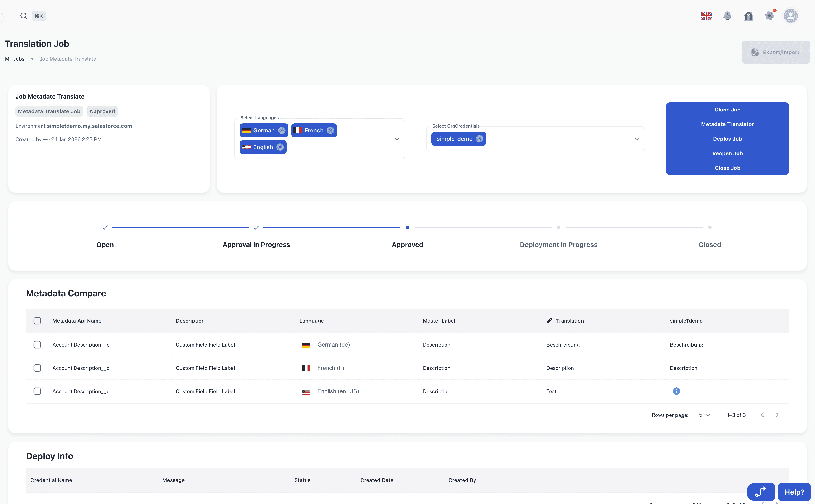Click the Export/Import document icon
Viewport: 815px width, 504px height.
point(755,52)
